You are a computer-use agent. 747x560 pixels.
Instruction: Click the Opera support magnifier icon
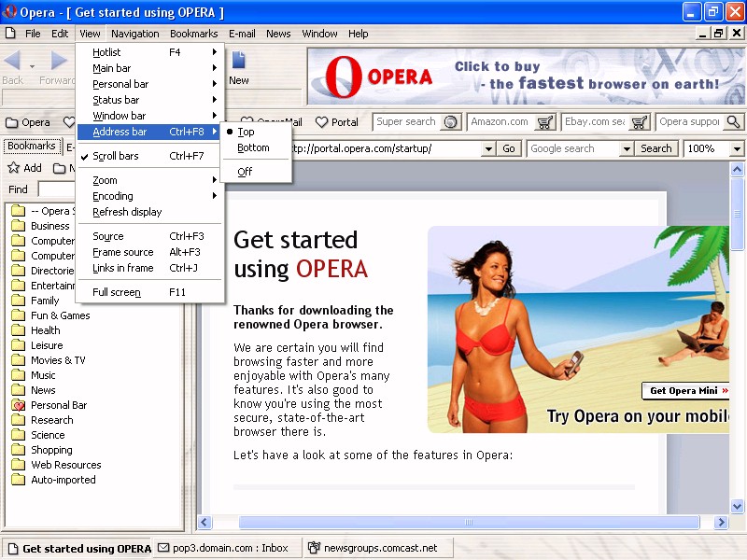733,122
